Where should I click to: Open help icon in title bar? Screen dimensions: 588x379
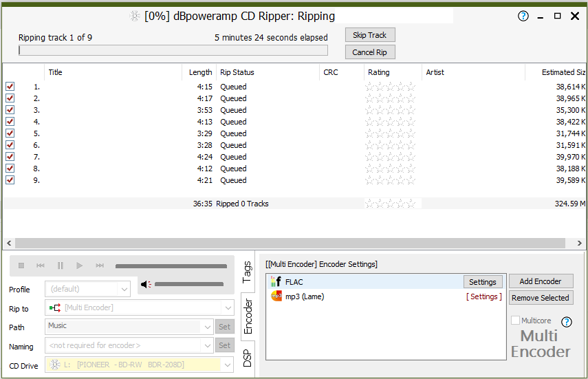[x=523, y=16]
